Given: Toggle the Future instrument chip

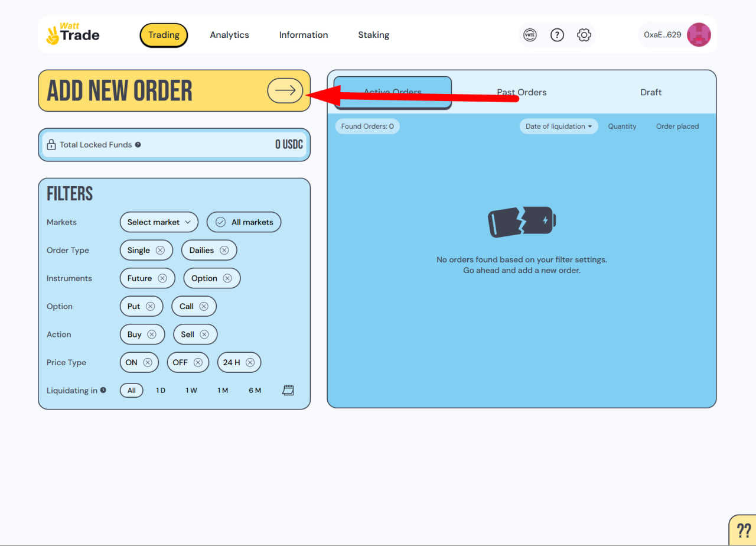Looking at the screenshot, I should click(x=147, y=278).
